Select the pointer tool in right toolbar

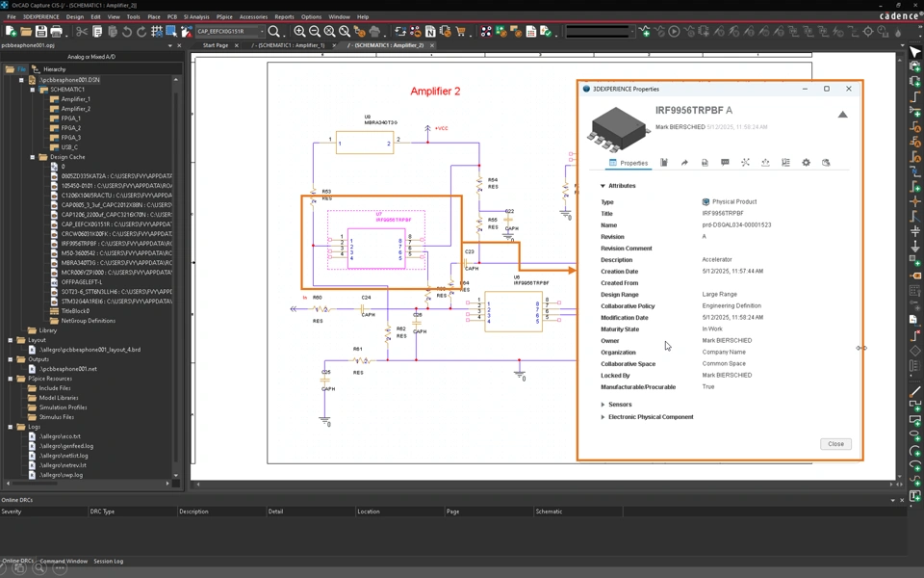coord(915,52)
